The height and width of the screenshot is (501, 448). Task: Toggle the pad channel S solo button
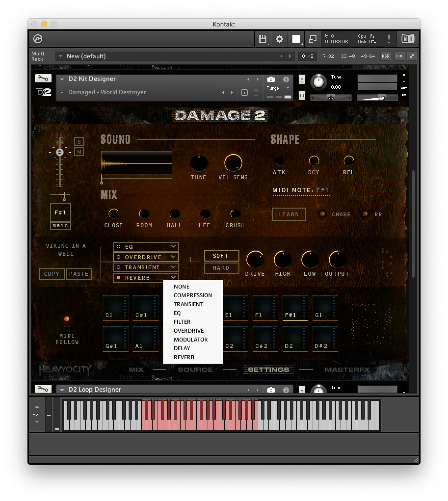pos(79,142)
